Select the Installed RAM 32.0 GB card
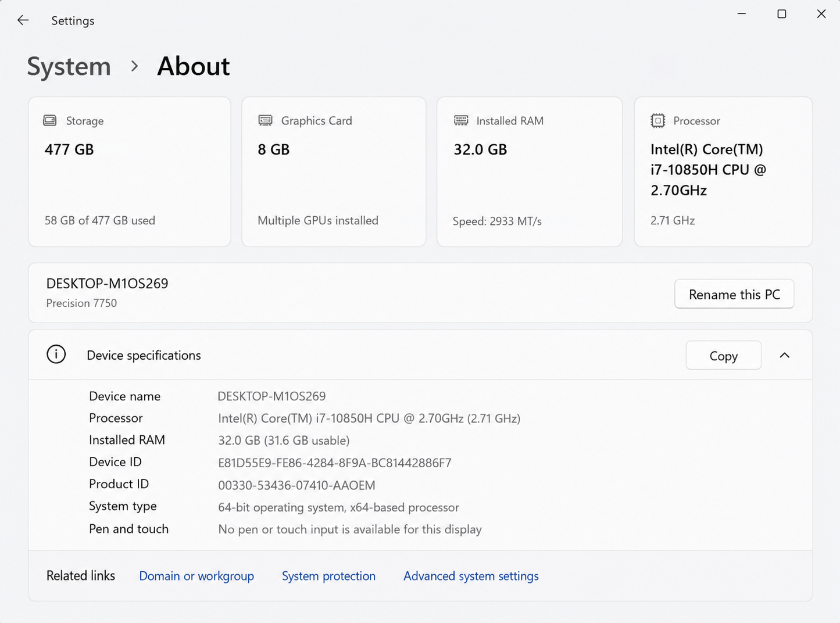The width and height of the screenshot is (840, 623). point(530,171)
